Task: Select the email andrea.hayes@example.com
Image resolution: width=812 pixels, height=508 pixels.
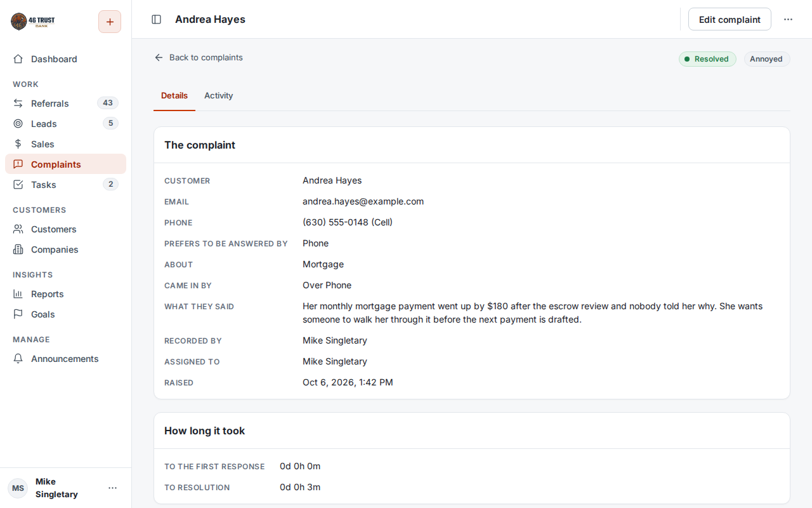Action: coord(363,201)
